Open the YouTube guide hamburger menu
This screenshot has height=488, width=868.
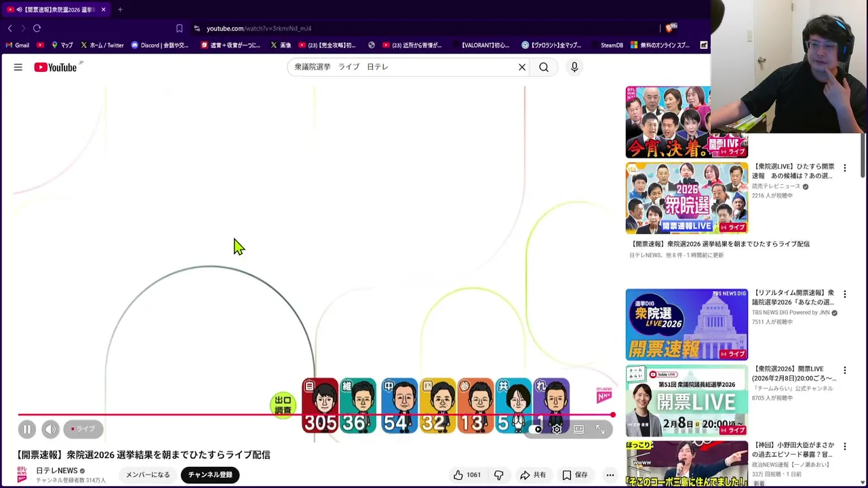tap(18, 67)
